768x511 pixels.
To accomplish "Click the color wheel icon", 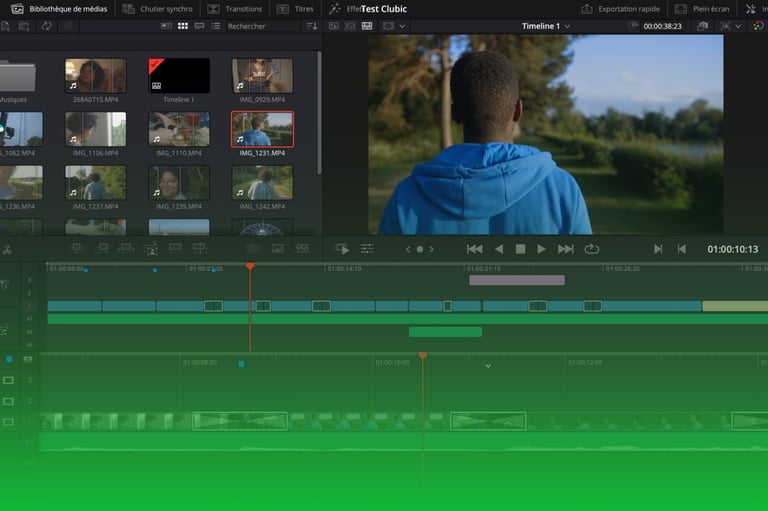I will tap(758, 26).
